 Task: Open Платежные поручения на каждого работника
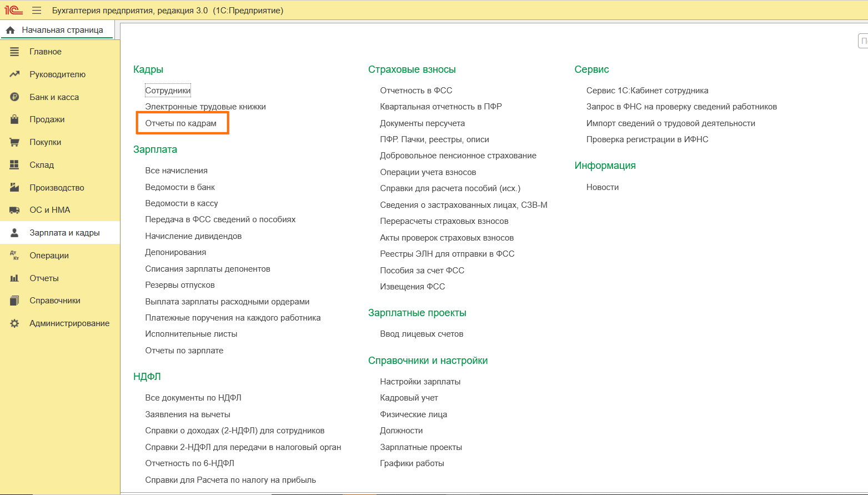(233, 318)
